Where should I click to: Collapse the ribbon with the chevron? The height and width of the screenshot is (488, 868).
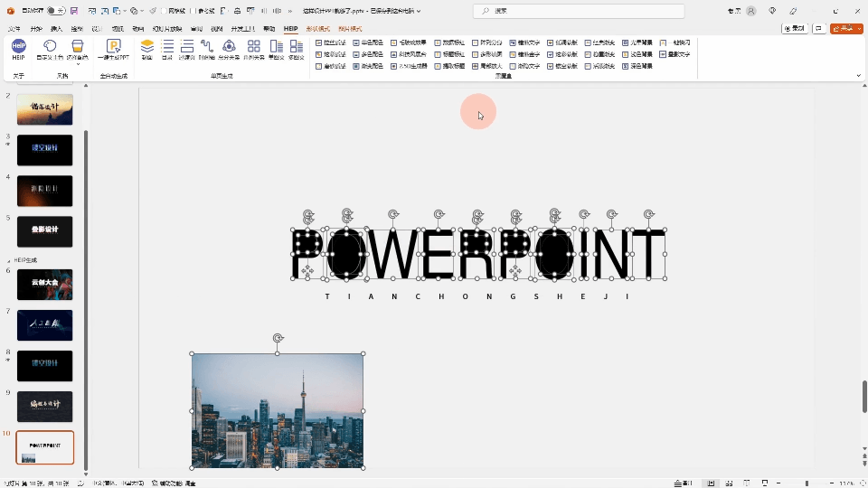[x=859, y=75]
